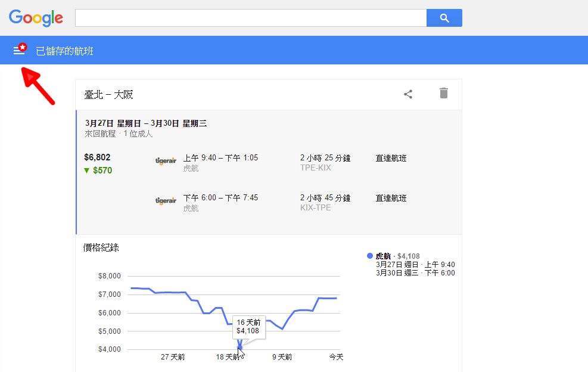Click the 3月27日 – 3月30日 date header
This screenshot has width=588, height=372.
click(x=146, y=123)
